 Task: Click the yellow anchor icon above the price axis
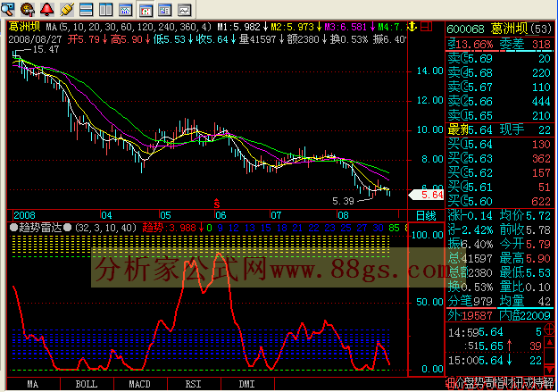click(x=412, y=27)
